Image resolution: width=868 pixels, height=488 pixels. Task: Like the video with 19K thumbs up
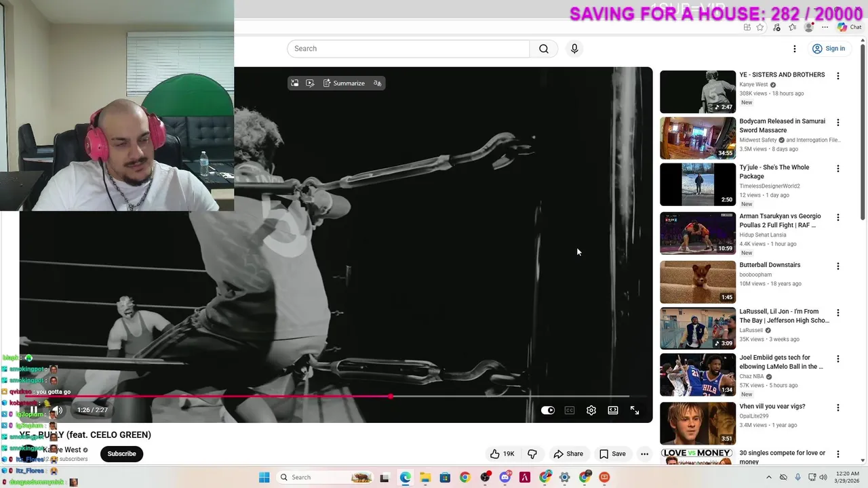pos(502,454)
